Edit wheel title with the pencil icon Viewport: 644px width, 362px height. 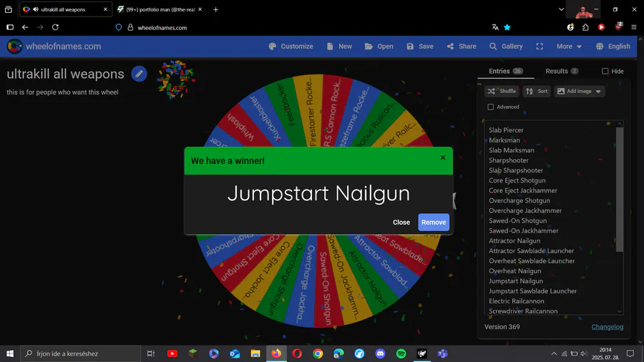point(140,74)
